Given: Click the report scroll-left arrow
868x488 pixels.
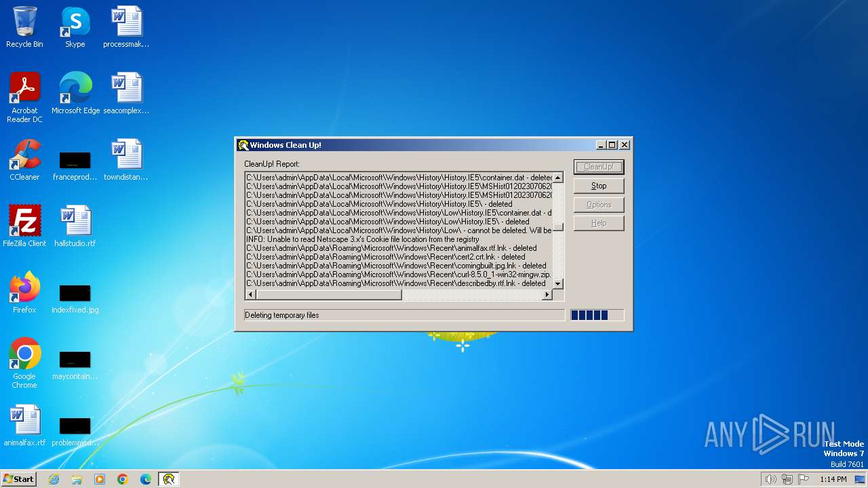Looking at the screenshot, I should pos(250,295).
